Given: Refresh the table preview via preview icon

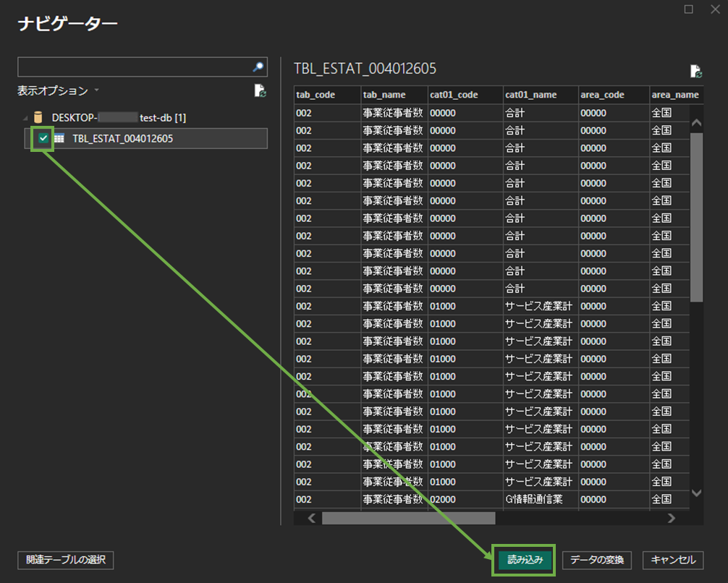Looking at the screenshot, I should 695,71.
